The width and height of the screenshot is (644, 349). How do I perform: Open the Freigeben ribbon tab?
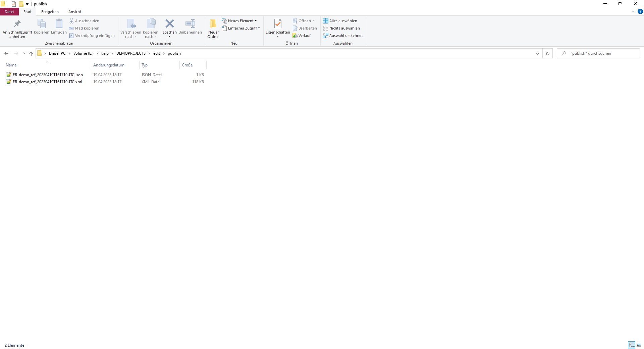(x=50, y=12)
